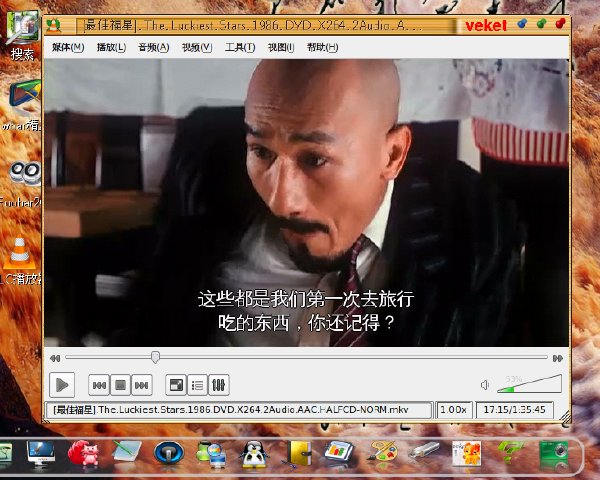Click the video display area

(307, 203)
